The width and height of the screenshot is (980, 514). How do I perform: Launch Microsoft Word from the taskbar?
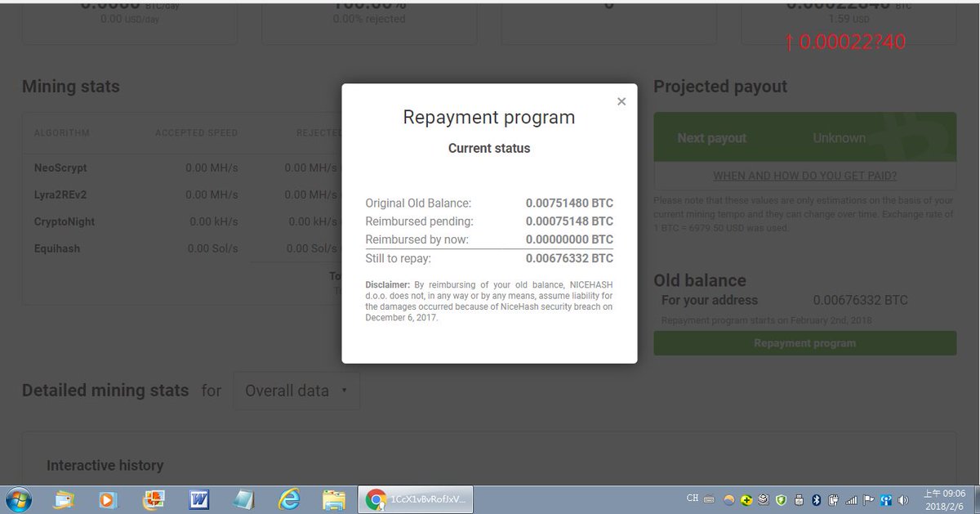click(198, 499)
